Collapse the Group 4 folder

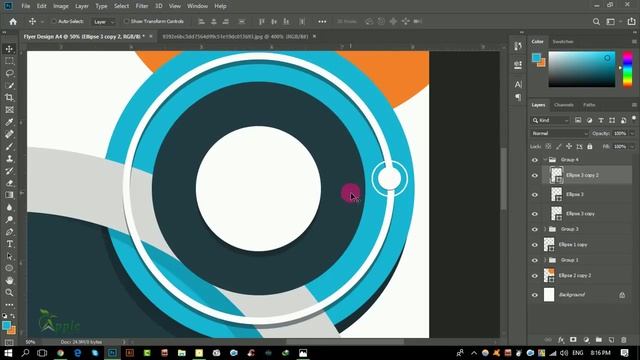[545, 160]
